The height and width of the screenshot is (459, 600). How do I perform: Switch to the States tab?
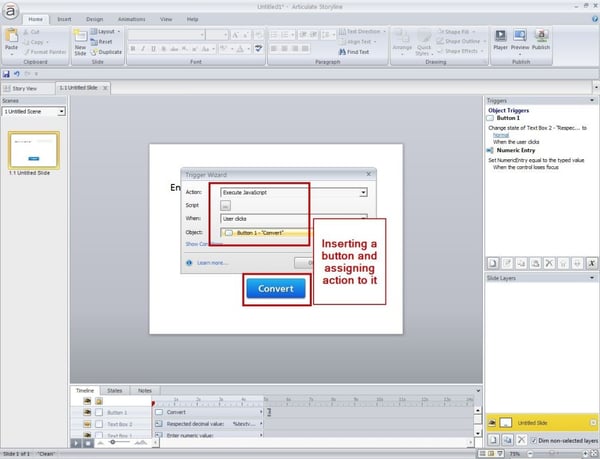coord(114,391)
